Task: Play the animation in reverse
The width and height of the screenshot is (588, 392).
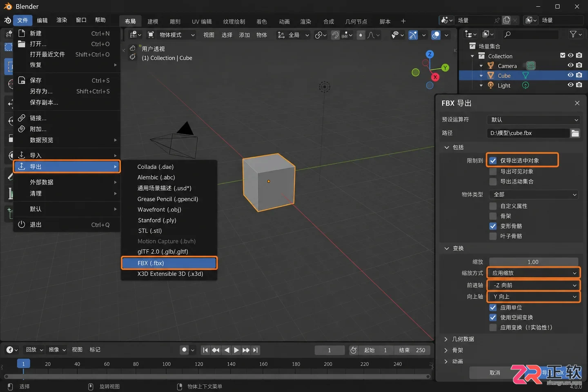Action: tap(227, 350)
